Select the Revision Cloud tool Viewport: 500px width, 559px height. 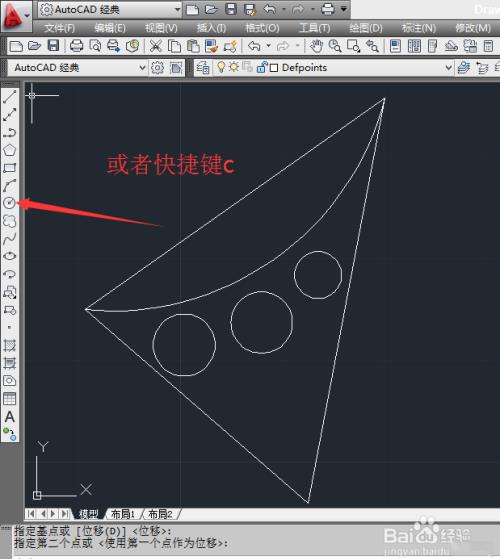coord(10,221)
